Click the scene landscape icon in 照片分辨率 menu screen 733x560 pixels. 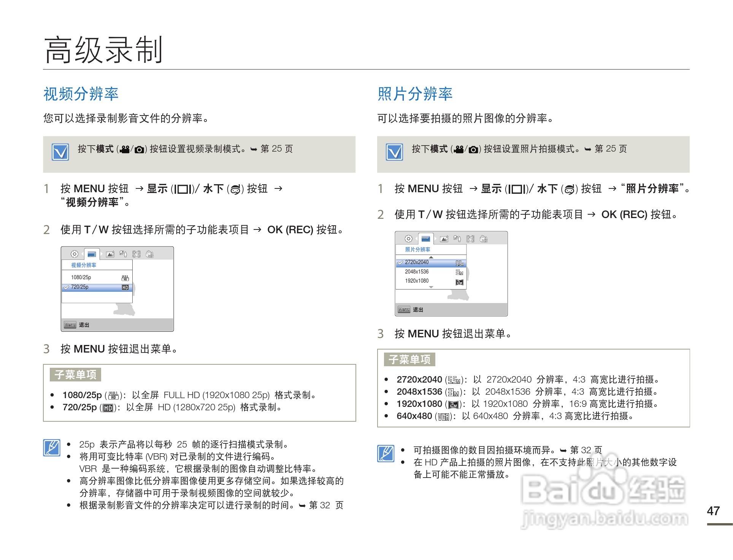pos(444,239)
